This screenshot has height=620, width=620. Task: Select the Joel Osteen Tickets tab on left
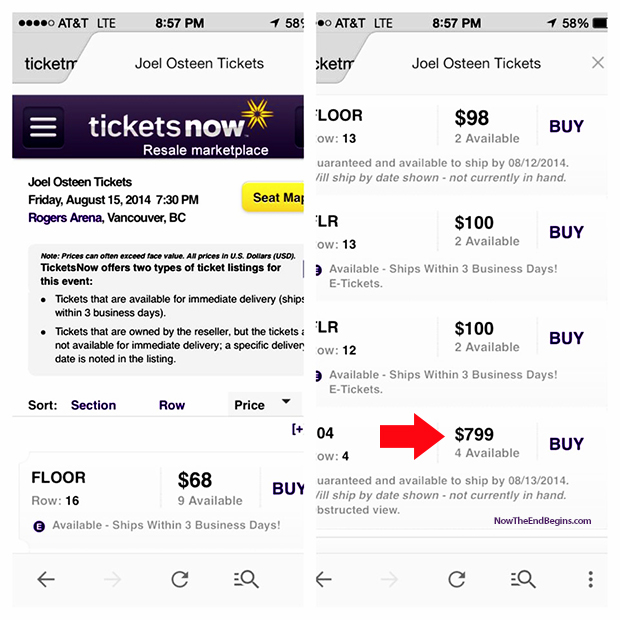[199, 63]
